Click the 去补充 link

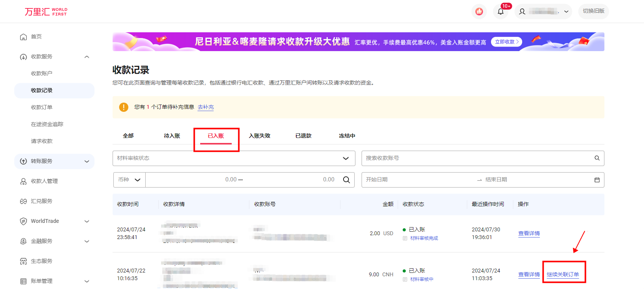click(206, 107)
